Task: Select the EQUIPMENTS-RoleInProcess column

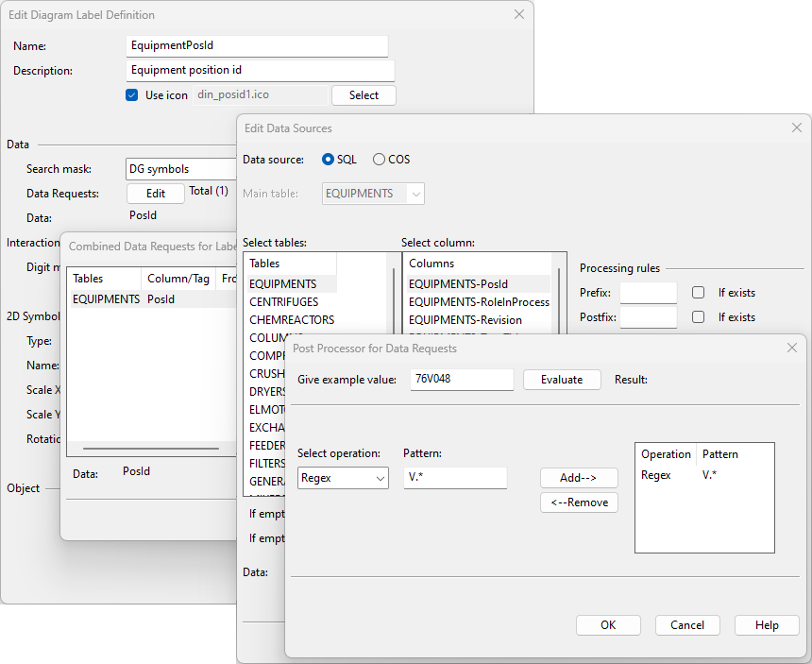Action: pos(479,302)
